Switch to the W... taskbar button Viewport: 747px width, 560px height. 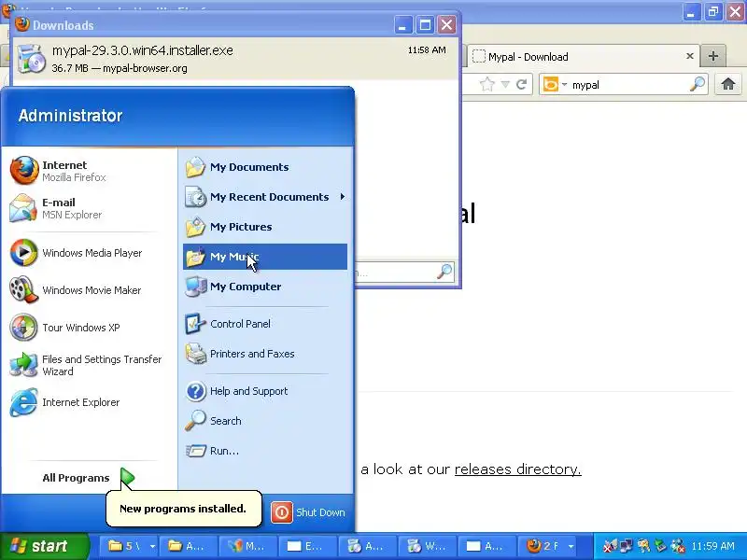coord(427,546)
